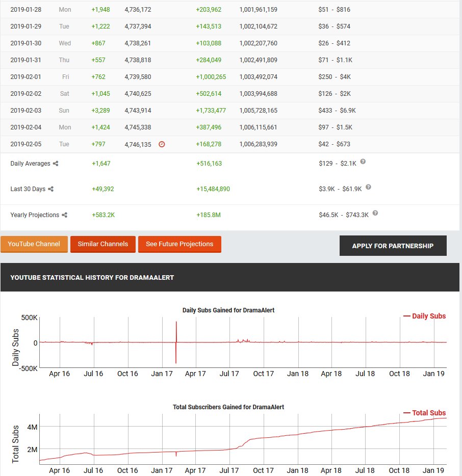The height and width of the screenshot is (476, 462).
Task: Click the $71 - $1.1K earnings estimate
Action: pyautogui.click(x=336, y=60)
